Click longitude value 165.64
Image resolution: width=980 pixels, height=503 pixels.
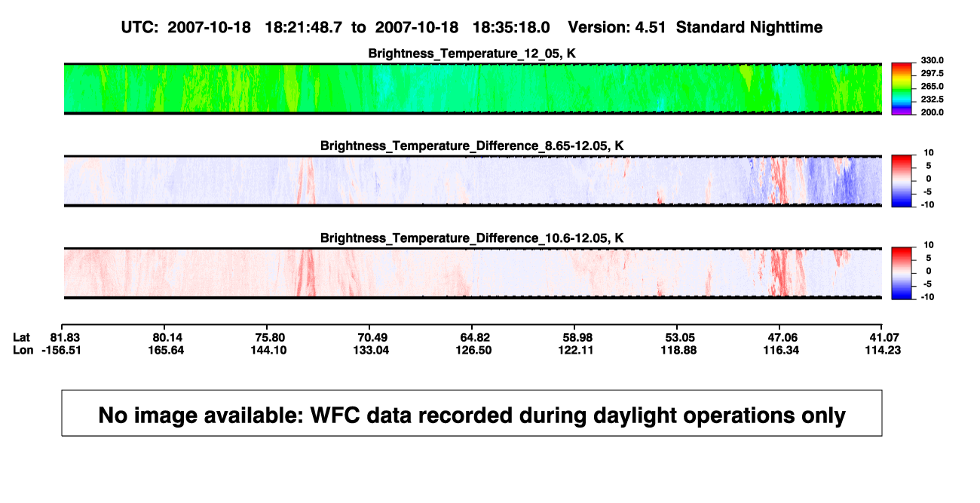[x=167, y=350]
